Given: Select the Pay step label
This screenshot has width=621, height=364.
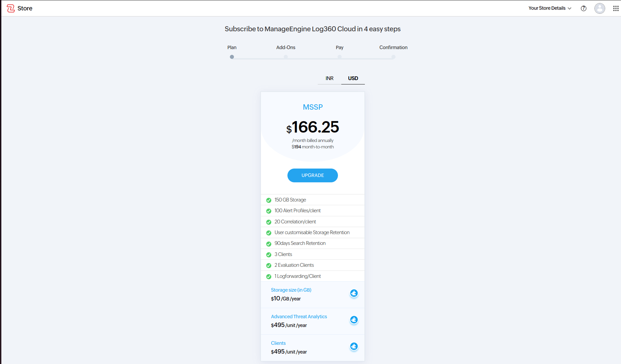Looking at the screenshot, I should tap(340, 47).
